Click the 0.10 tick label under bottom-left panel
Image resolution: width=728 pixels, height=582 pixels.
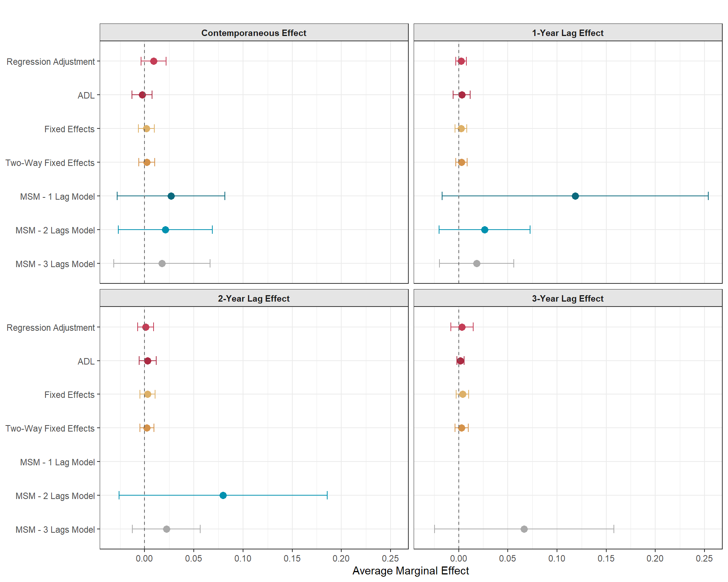[243, 559]
